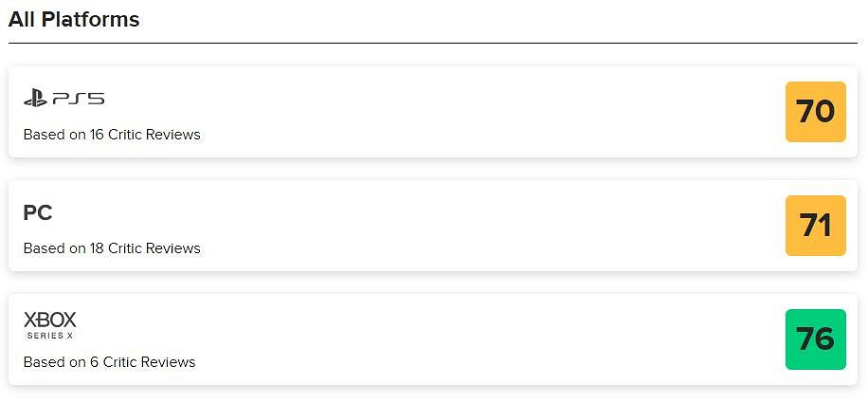
Task: Click the SERIES X subtext under XBOX
Action: pos(49,336)
